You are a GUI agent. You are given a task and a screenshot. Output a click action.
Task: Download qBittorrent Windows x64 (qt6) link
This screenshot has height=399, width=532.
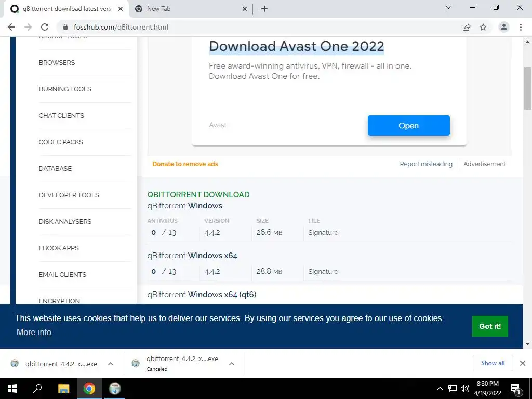pos(202,295)
